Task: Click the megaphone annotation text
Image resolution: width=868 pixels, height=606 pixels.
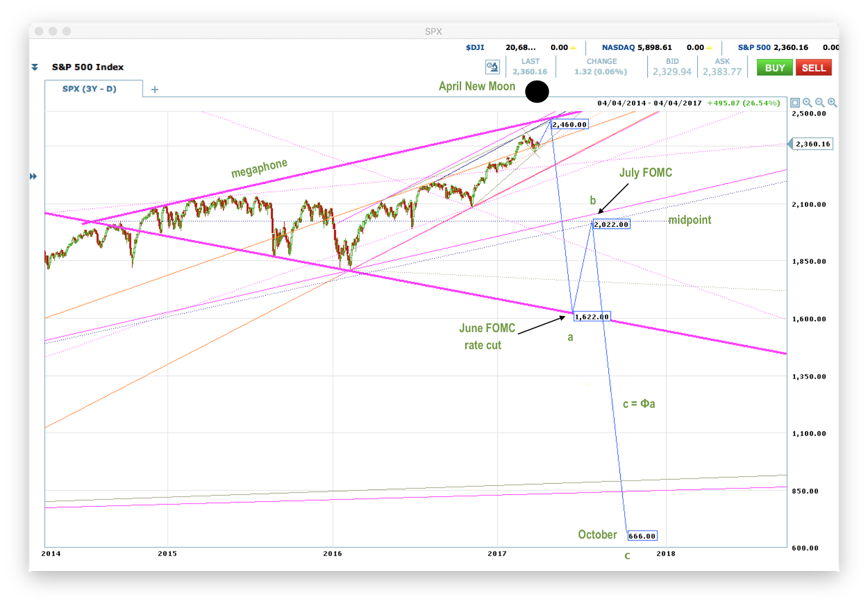Action: coord(259,168)
